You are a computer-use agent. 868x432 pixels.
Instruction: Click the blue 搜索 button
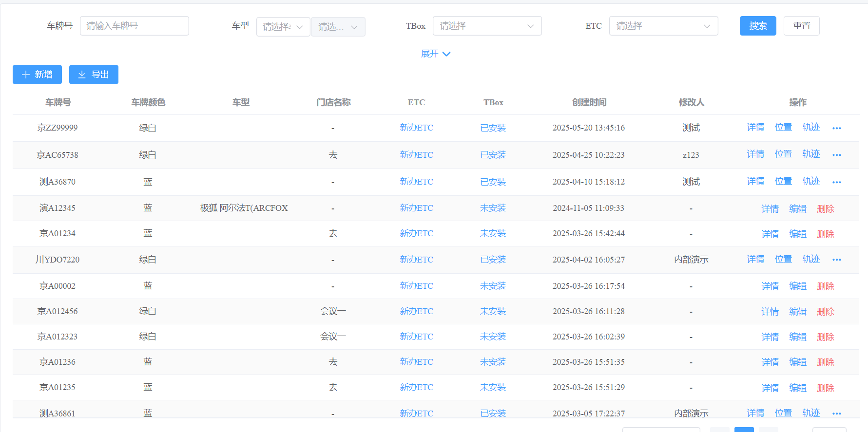pos(757,26)
